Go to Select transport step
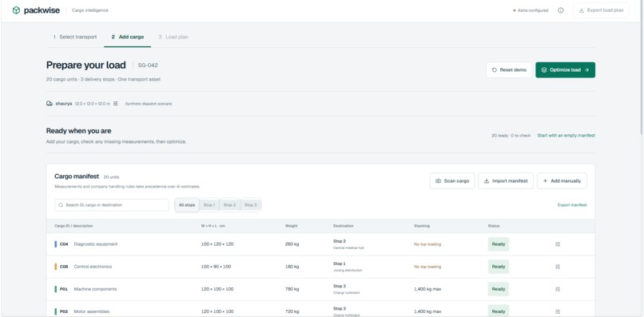Screen dimensions: 644x317 [75, 37]
